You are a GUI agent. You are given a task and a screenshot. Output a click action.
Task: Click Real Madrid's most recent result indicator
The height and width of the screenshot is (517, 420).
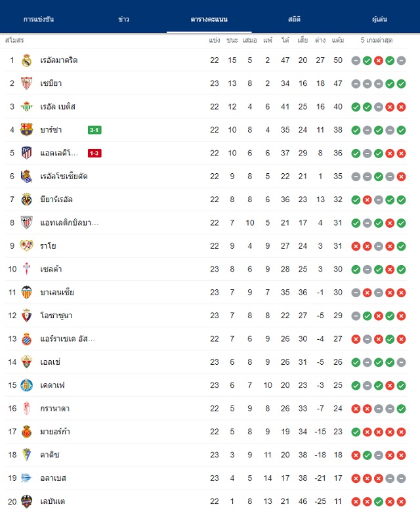(401, 60)
